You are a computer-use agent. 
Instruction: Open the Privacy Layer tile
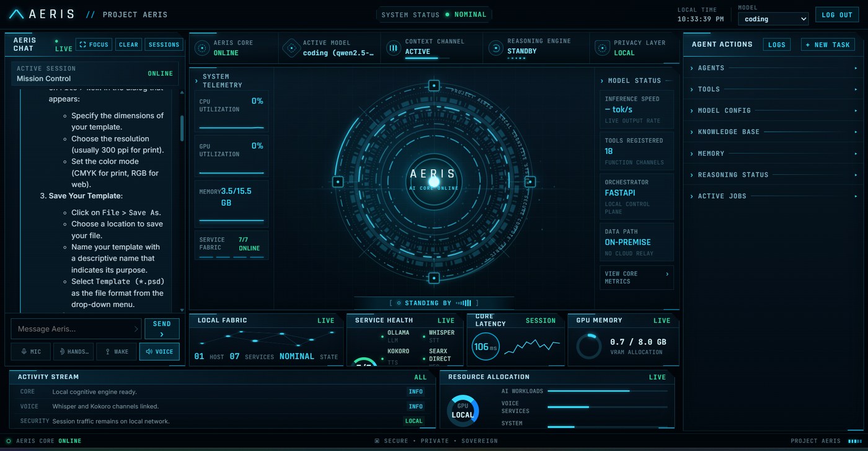pos(634,48)
